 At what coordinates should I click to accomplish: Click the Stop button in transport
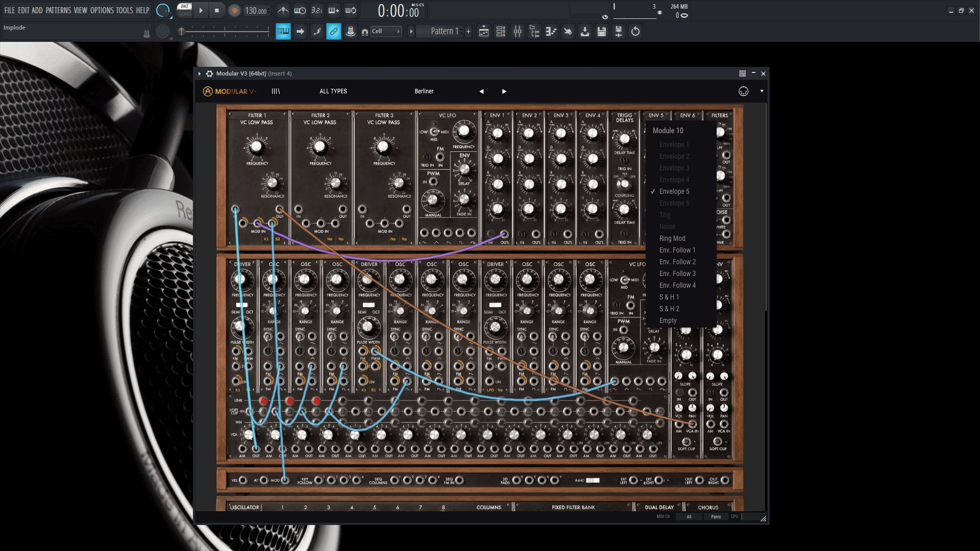(x=217, y=10)
